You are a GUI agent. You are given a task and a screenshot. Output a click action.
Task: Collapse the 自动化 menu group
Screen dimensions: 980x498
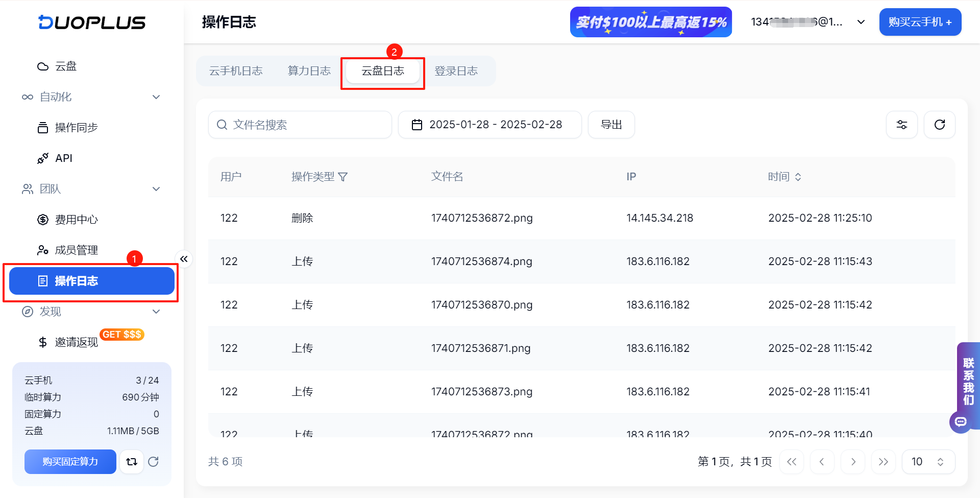[156, 97]
